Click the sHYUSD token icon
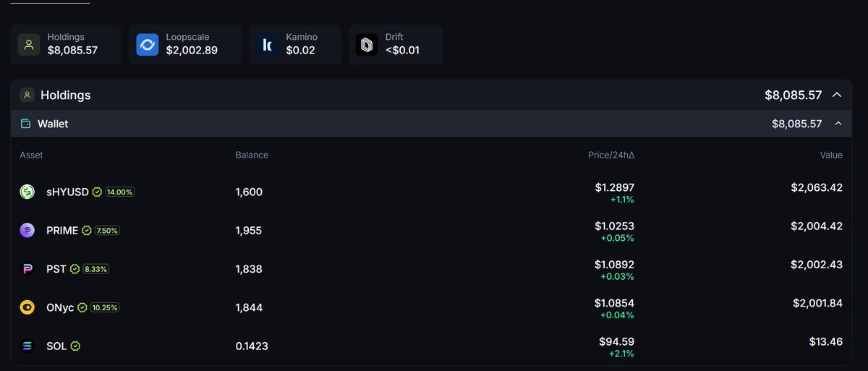Viewport: 868px width, 371px height. point(27,192)
